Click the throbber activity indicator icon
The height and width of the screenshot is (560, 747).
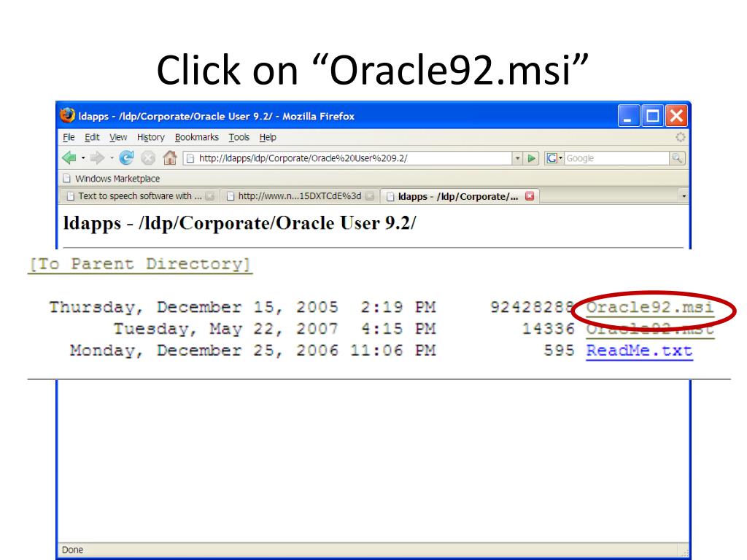[x=681, y=137]
